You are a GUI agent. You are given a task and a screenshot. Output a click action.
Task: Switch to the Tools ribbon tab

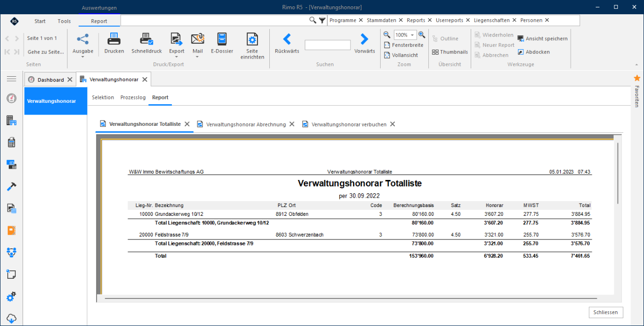(x=64, y=21)
